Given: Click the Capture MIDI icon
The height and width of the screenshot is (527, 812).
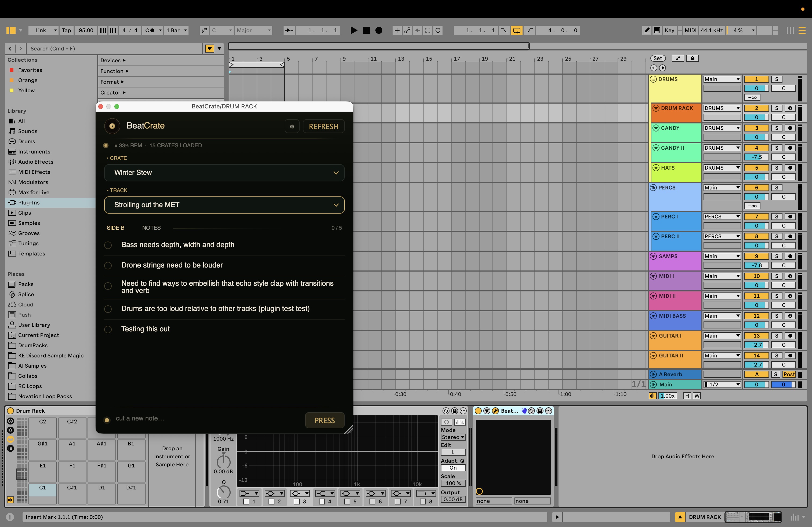Looking at the screenshot, I should (427, 30).
